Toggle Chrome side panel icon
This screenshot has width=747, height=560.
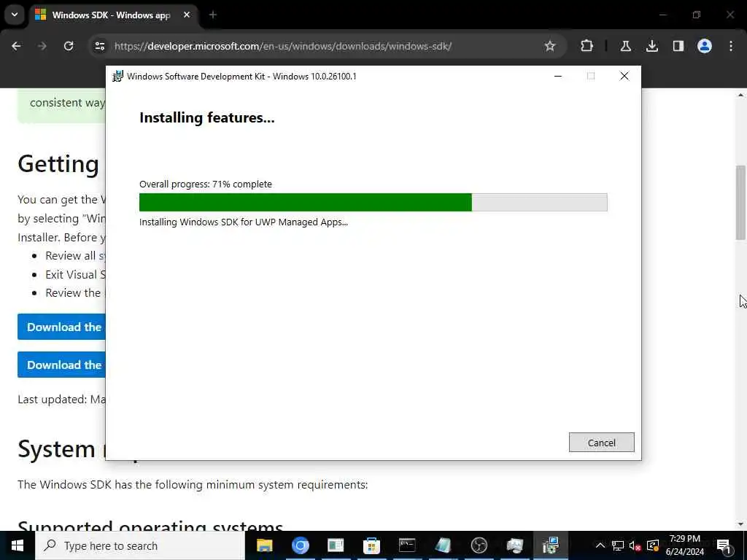[678, 46]
